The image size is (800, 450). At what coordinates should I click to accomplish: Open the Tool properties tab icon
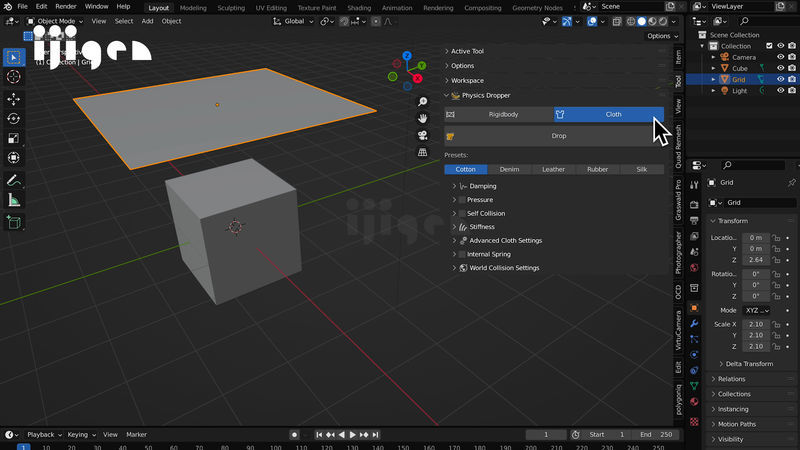click(694, 185)
